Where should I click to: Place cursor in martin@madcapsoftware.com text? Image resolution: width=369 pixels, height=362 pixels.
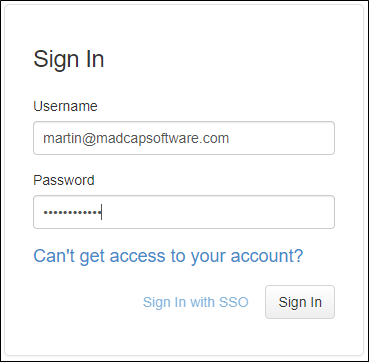(136, 138)
